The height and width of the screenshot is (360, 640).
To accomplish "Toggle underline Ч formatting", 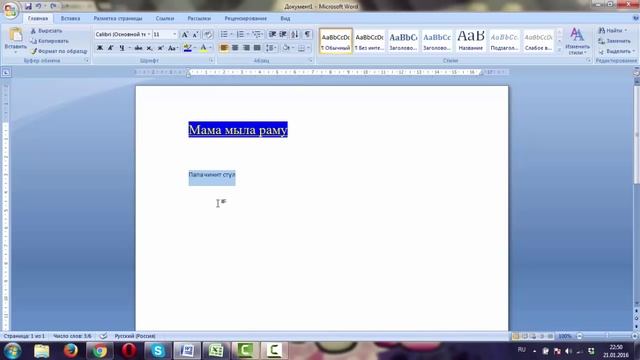I will [x=122, y=48].
